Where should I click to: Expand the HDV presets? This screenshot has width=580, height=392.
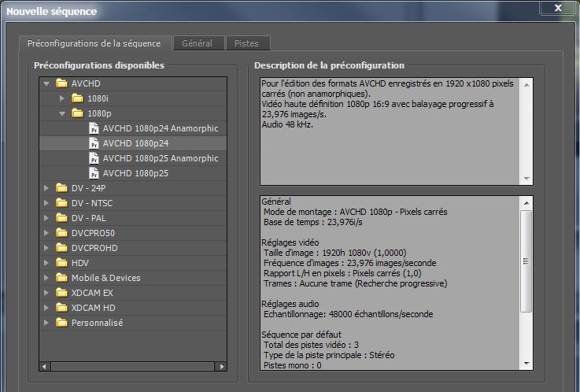[46, 263]
